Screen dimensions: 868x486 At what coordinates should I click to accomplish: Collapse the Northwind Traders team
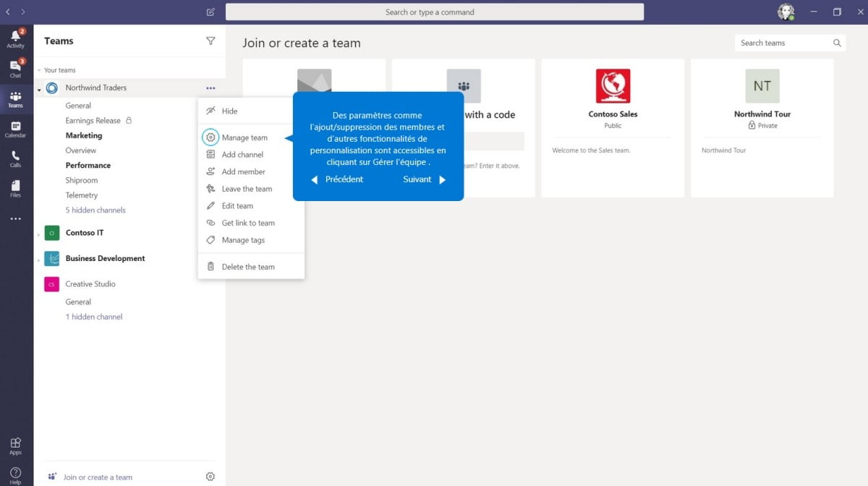point(38,90)
